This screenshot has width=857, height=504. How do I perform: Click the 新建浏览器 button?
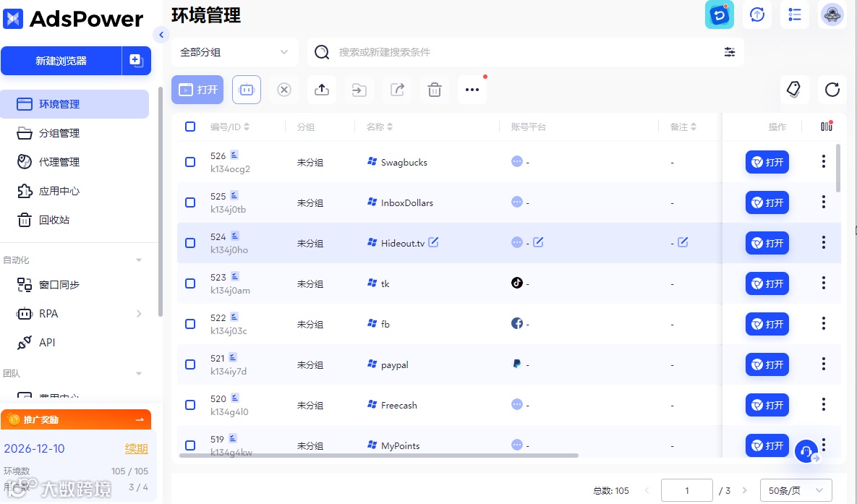coord(61,61)
